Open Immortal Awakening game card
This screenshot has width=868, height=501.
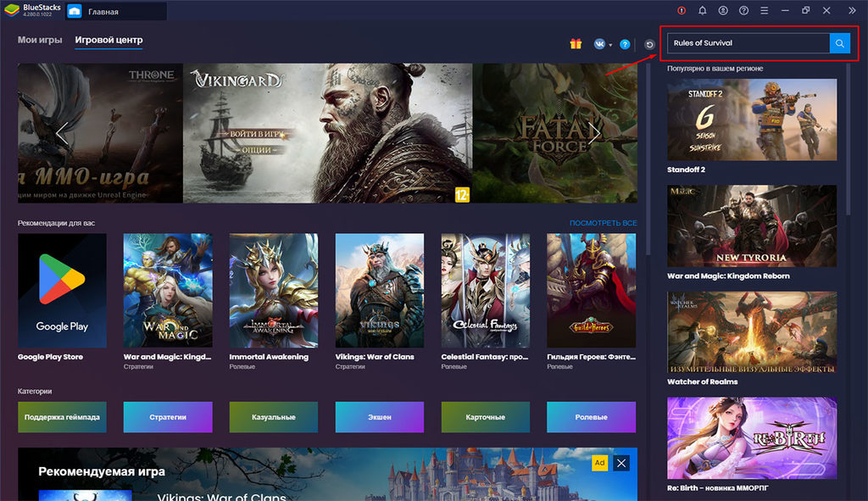click(x=274, y=291)
